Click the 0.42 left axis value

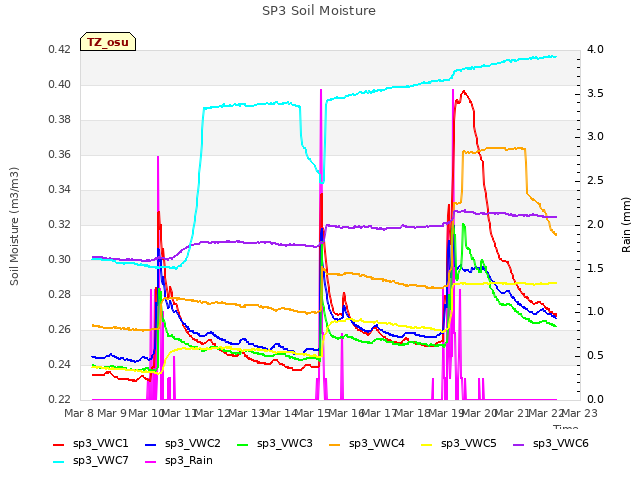pos(60,50)
